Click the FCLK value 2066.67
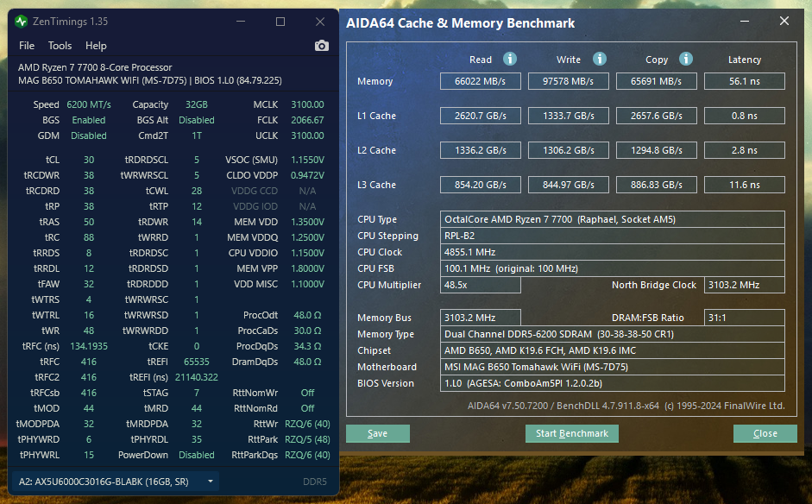The image size is (812, 504). (307, 120)
